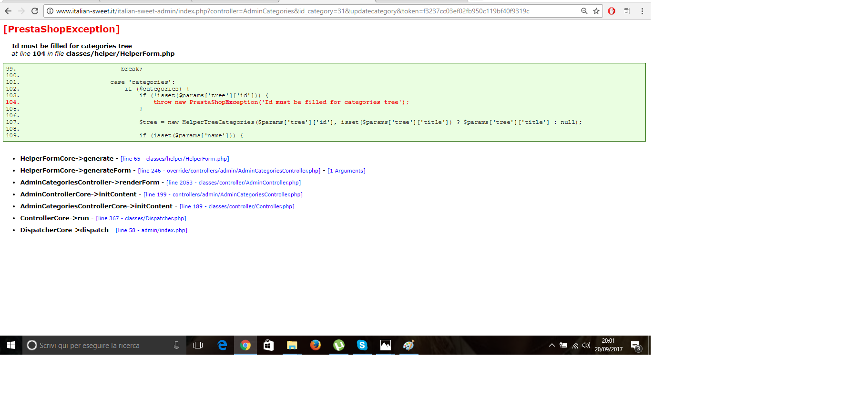Click the 'DispatcherCore->dispatch' trace entry
Viewport: 868px width, 419px height.
click(x=64, y=230)
